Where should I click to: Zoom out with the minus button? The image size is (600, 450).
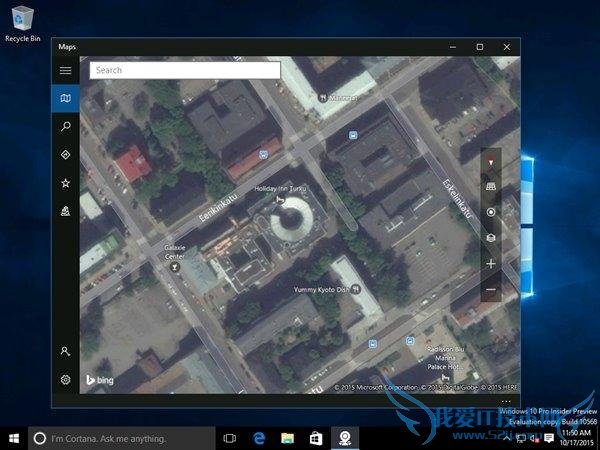pyautogui.click(x=491, y=290)
